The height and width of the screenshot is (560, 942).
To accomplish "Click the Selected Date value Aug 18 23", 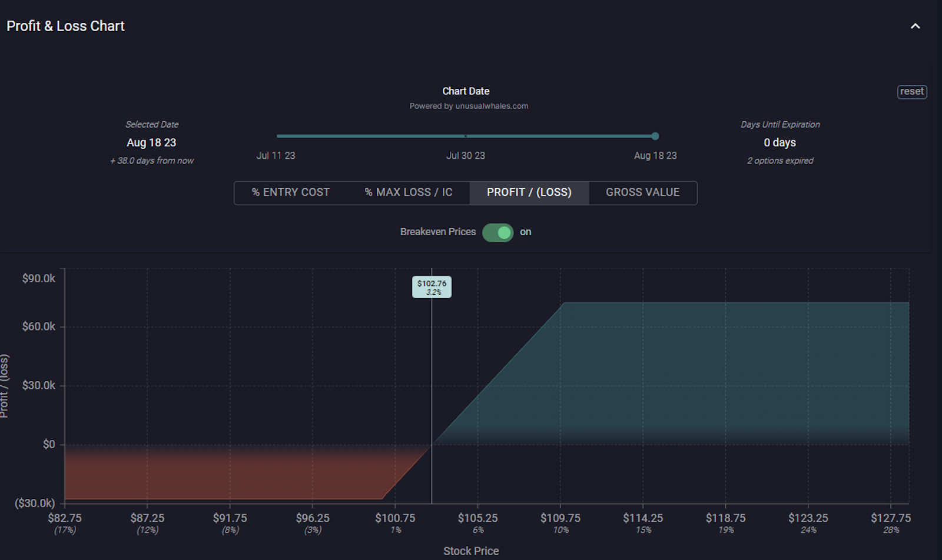I will tap(152, 142).
